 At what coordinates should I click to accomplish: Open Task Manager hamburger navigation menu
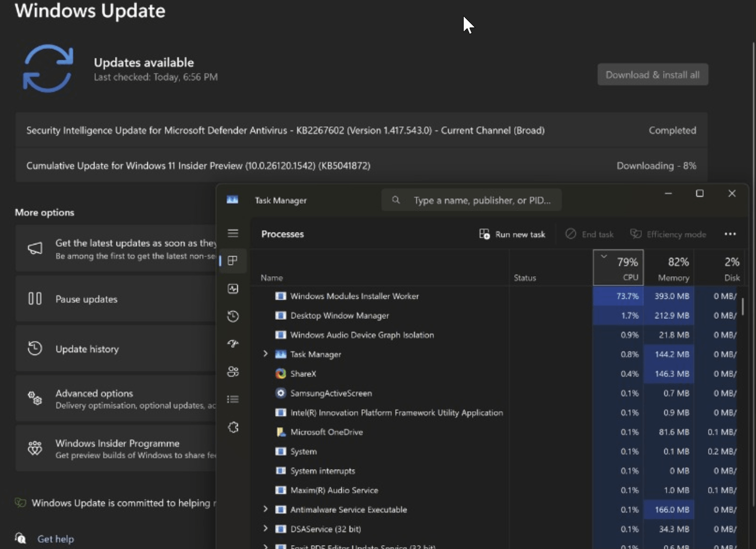click(233, 233)
